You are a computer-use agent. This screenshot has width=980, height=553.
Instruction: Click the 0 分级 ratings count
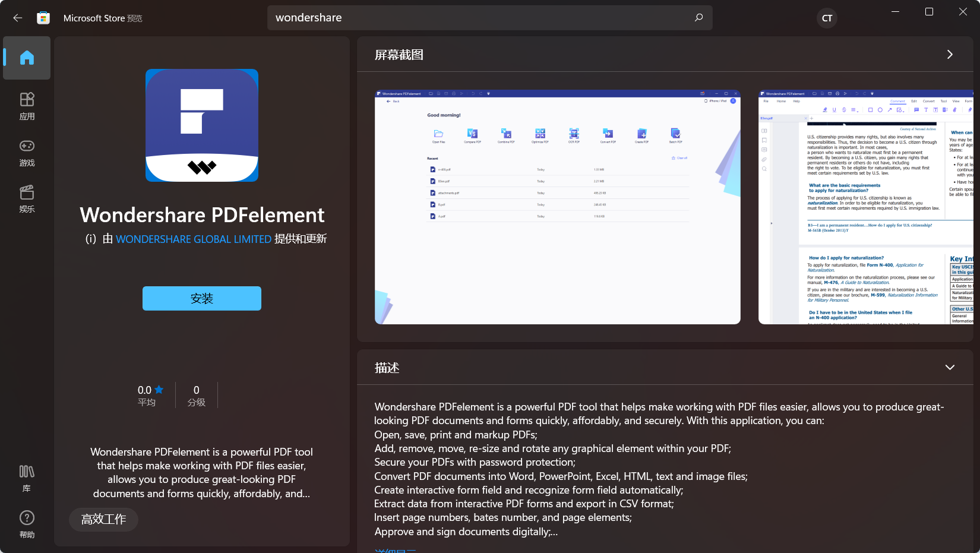(x=197, y=396)
